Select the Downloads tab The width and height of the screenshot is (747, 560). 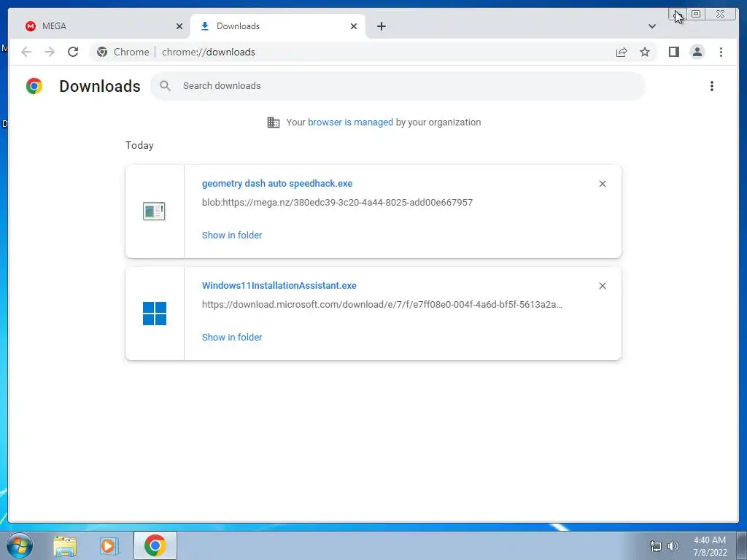[x=278, y=26]
